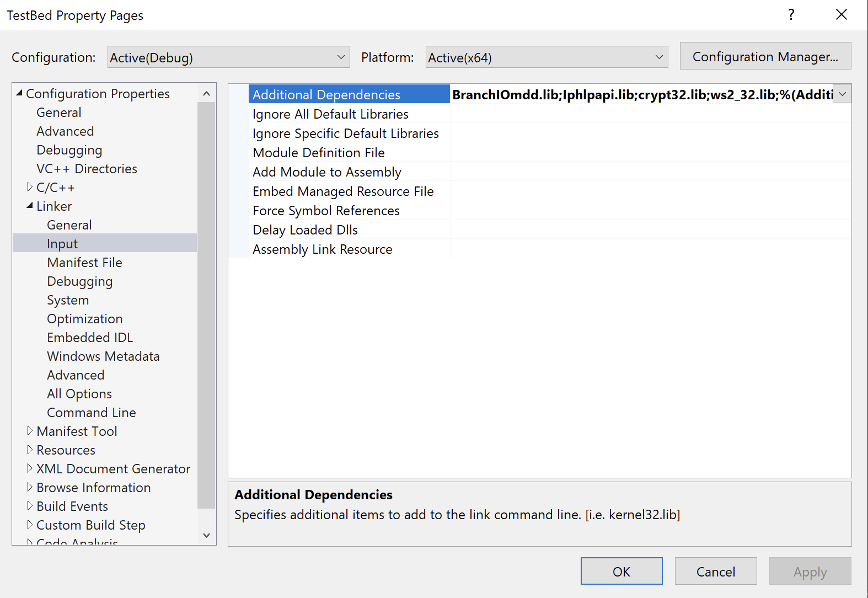Open Configuration Manager
Viewport: 868px width, 598px height.
(x=765, y=56)
